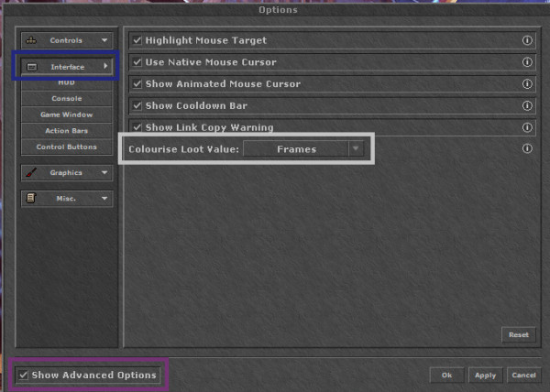Click the info icon for Highlight Mouse Target
The image size is (550, 392).
pyautogui.click(x=527, y=40)
